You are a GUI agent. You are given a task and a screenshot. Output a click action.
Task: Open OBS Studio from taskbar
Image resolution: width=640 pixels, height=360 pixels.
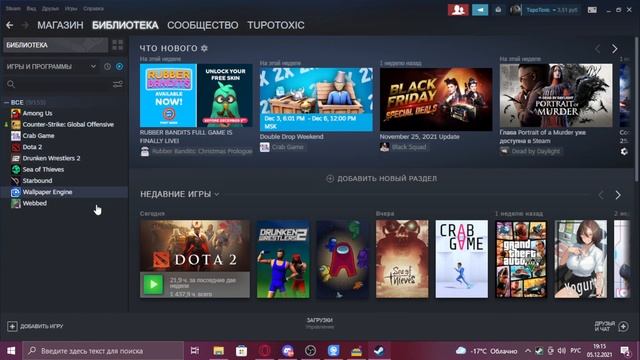(x=310, y=351)
